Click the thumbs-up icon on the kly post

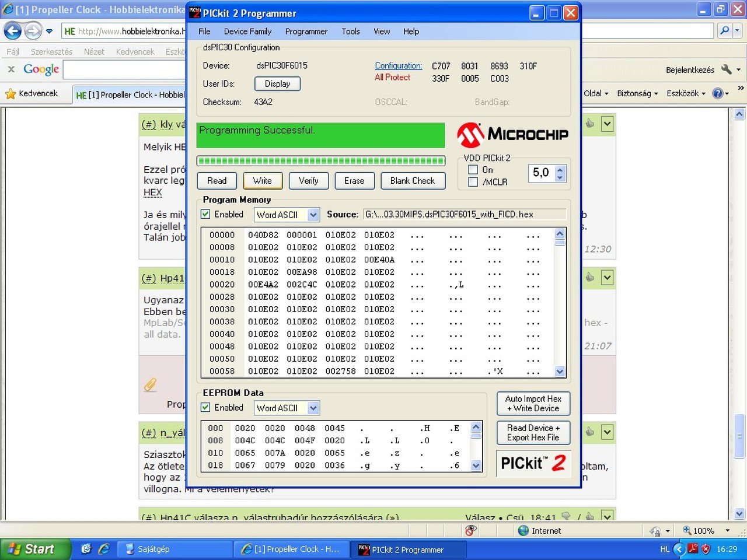pos(590,123)
